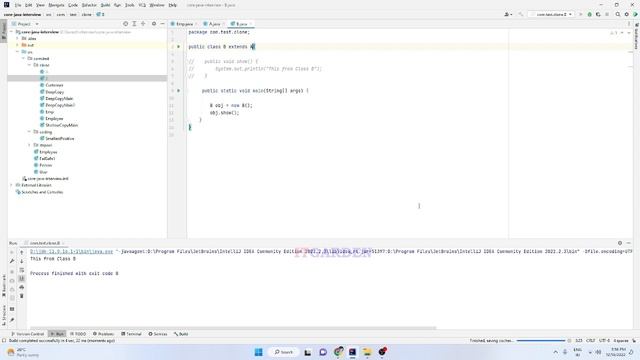Click Collapse All in Project panel
Viewport: 640px width, 360px height.
[143, 24]
